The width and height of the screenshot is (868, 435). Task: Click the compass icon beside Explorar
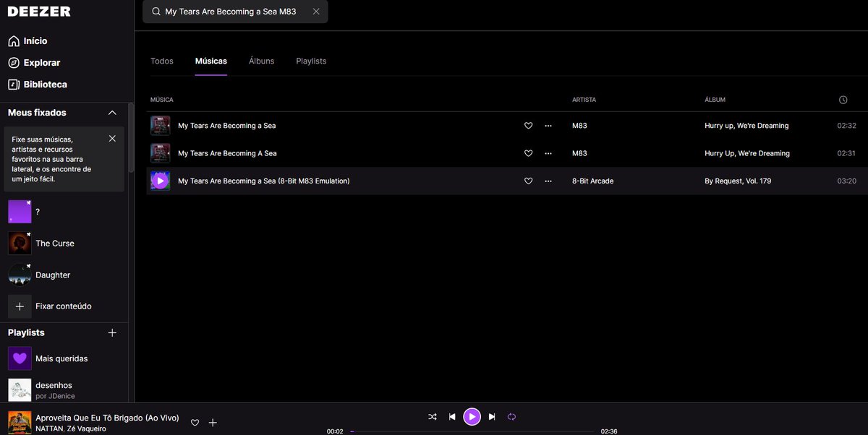(14, 63)
